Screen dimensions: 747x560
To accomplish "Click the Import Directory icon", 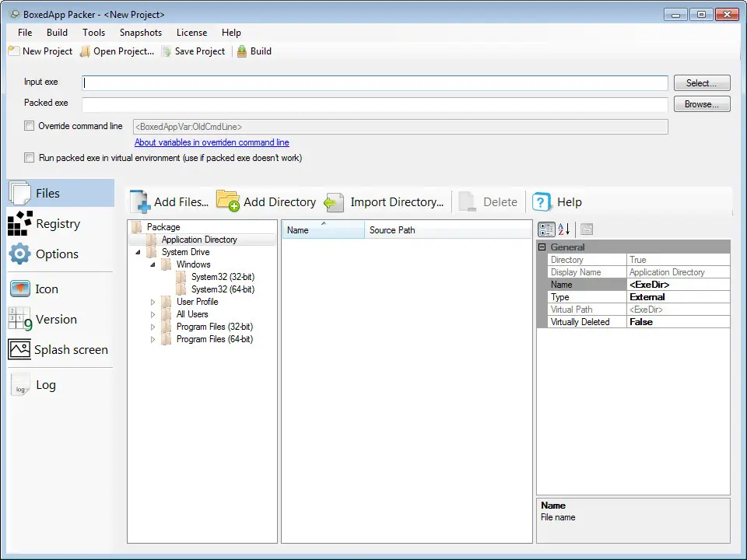I will [334, 202].
